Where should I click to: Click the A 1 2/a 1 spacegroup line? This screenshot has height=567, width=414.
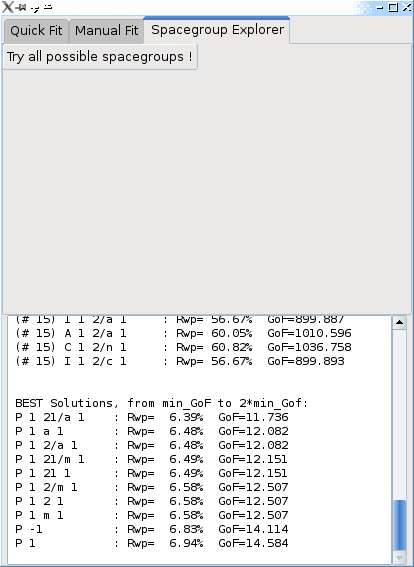click(x=183, y=333)
